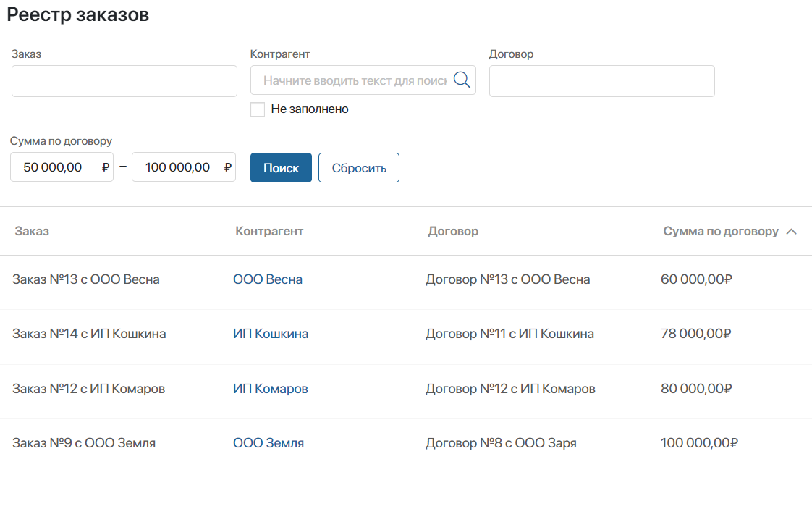Click the Поиск button

[281, 167]
